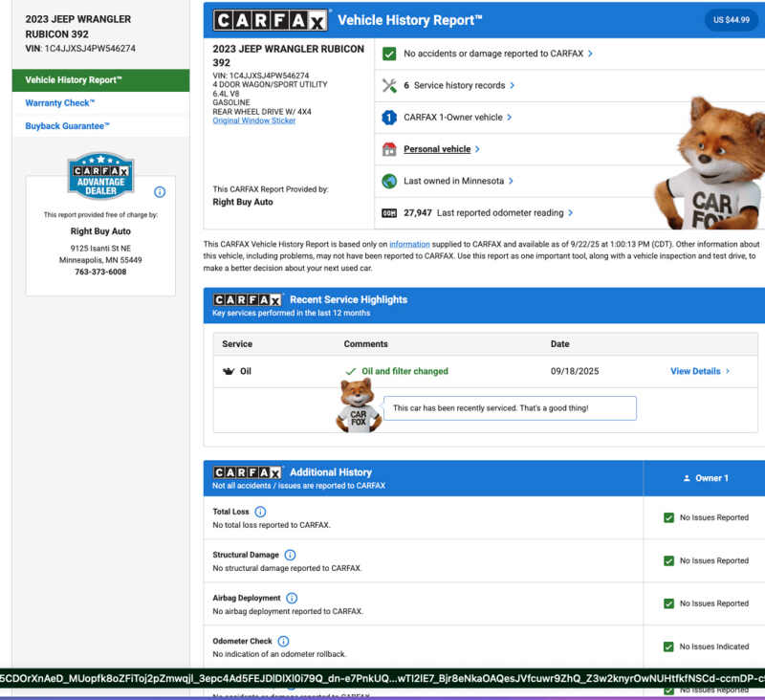Click the odometer icon next to 27,947
The image size is (765, 700).
tap(389, 213)
